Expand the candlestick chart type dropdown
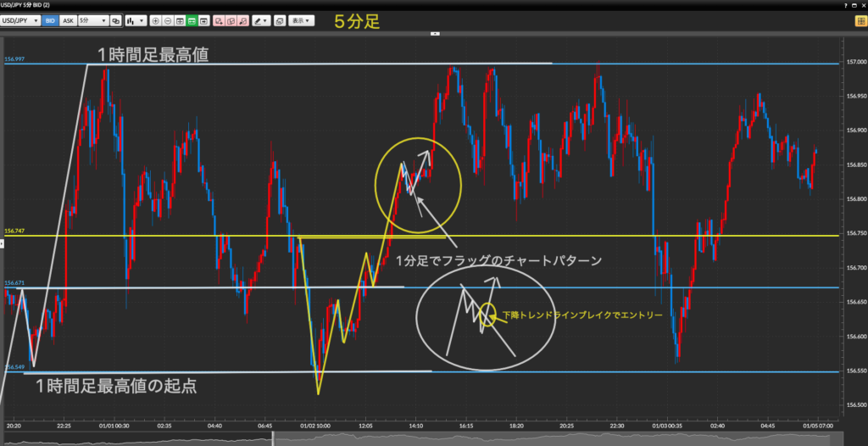Image resolution: width=868 pixels, height=446 pixels. coord(136,20)
